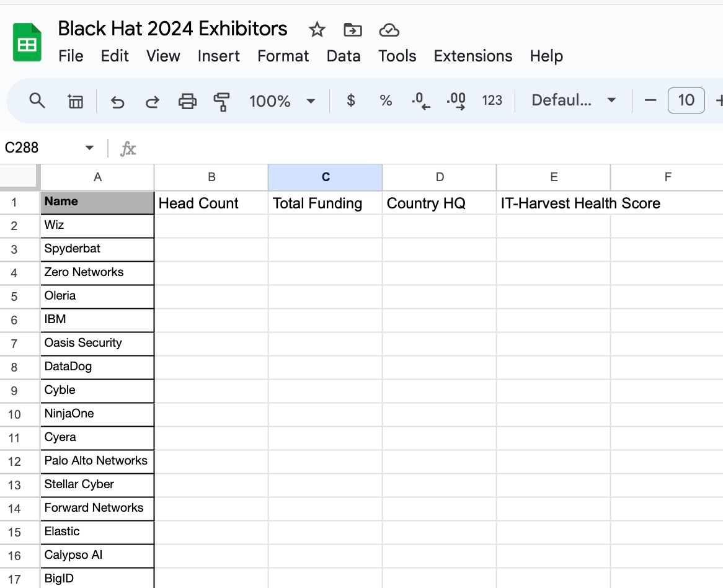Click the Country HQ cell
This screenshot has width=723, height=588.
click(x=440, y=203)
